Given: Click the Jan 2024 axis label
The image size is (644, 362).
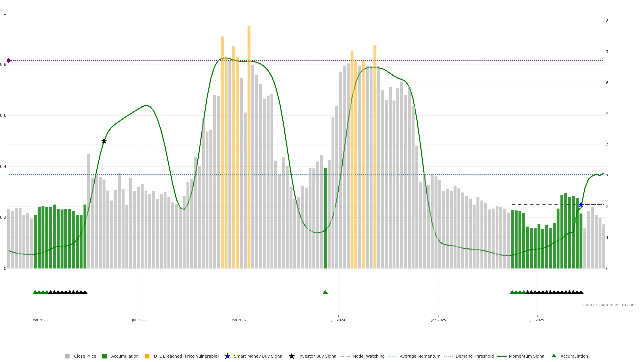Looking at the screenshot, I should [x=239, y=320].
